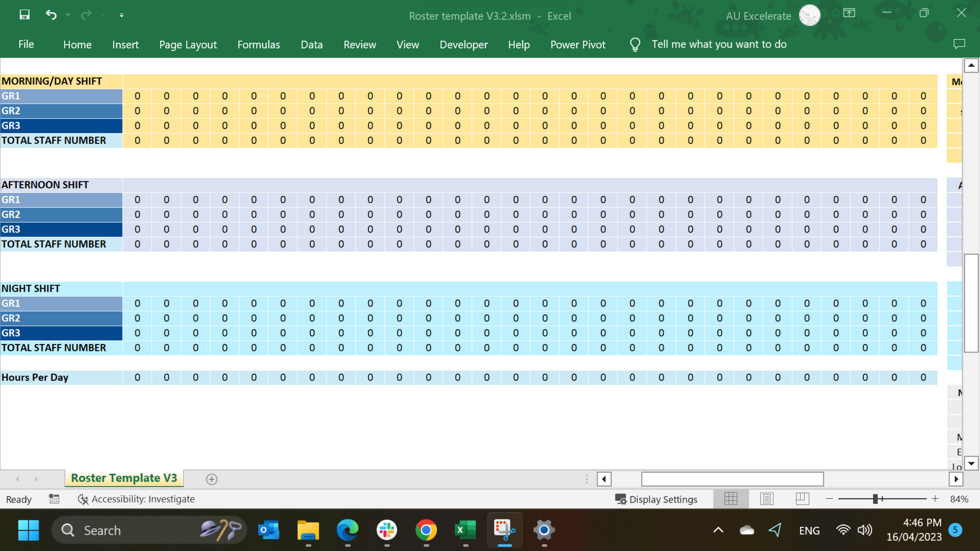
Task: Expand Customize Quick Access Toolbar dropdown
Action: pyautogui.click(x=121, y=16)
